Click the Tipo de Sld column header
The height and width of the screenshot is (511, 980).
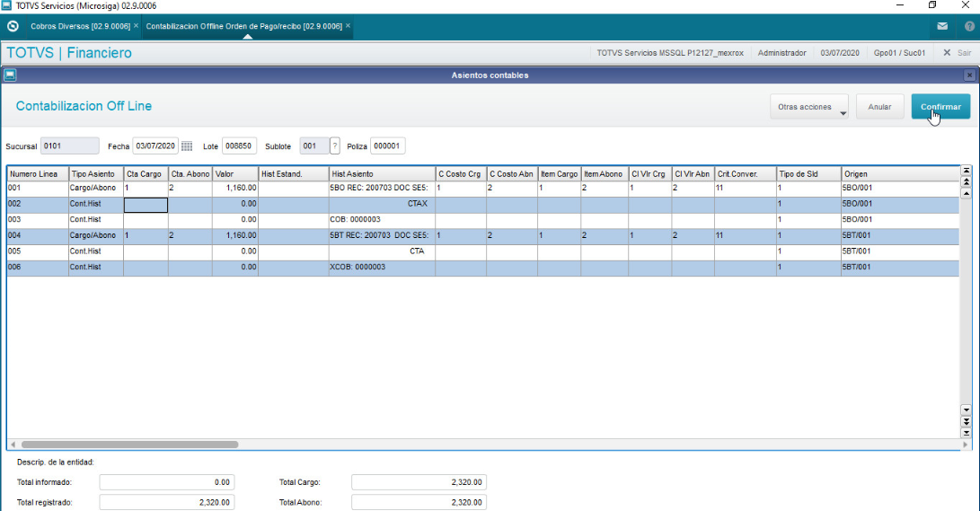click(x=808, y=174)
